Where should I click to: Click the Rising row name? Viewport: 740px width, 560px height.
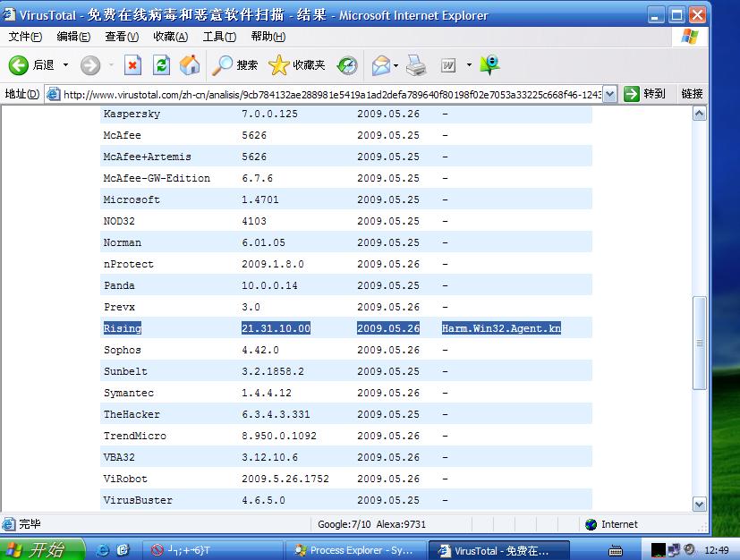click(x=123, y=328)
